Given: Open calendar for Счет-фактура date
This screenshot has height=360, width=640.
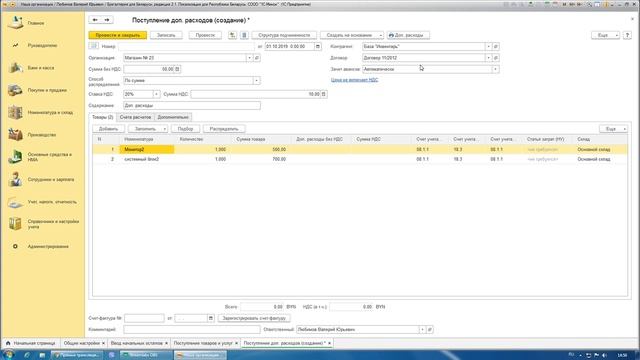Looking at the screenshot, I should point(211,318).
